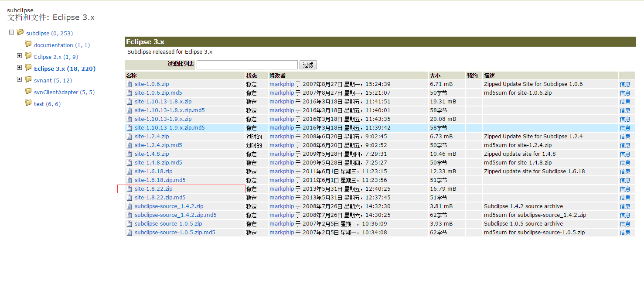Open 信息 link for subclipse-source-1.0.5.zip.md5
This screenshot has height=281, width=644.
click(625, 233)
